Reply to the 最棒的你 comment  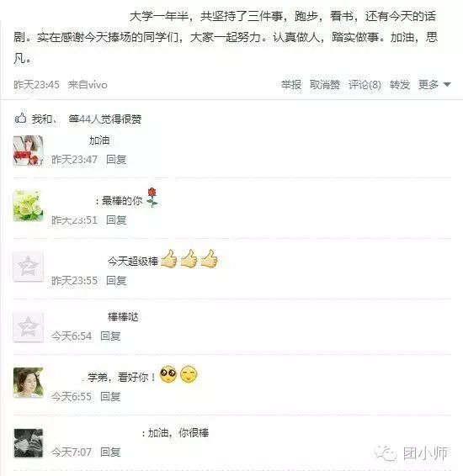(116, 219)
